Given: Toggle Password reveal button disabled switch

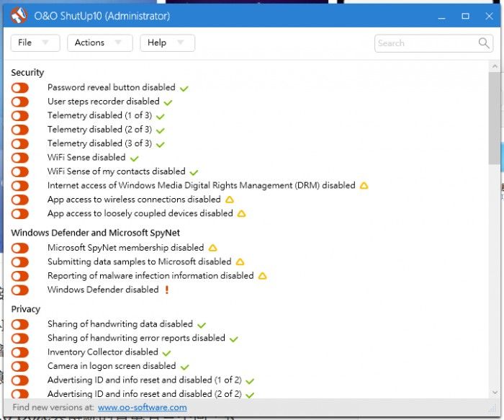Looking at the screenshot, I should click(x=20, y=88).
